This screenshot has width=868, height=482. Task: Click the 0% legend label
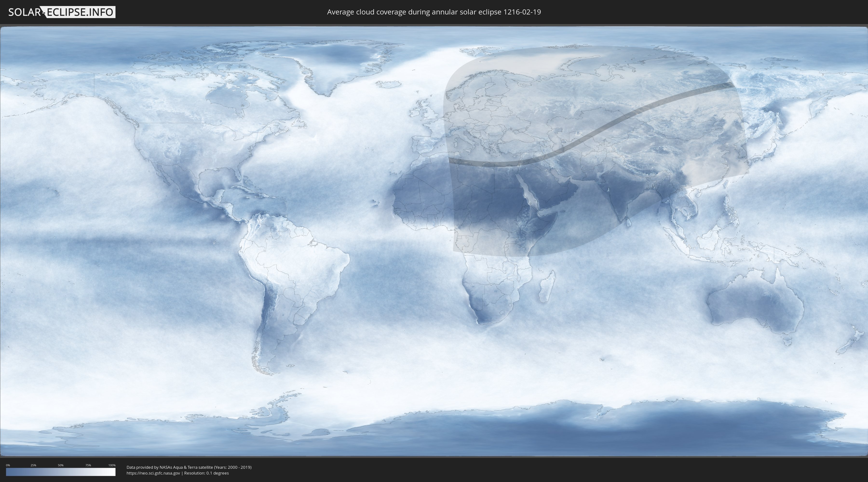pos(8,465)
